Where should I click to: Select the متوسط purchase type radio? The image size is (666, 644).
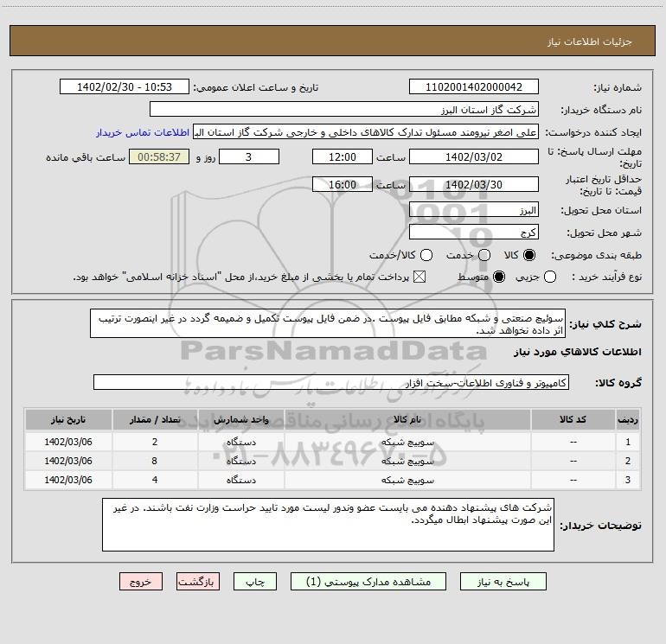coord(499,277)
